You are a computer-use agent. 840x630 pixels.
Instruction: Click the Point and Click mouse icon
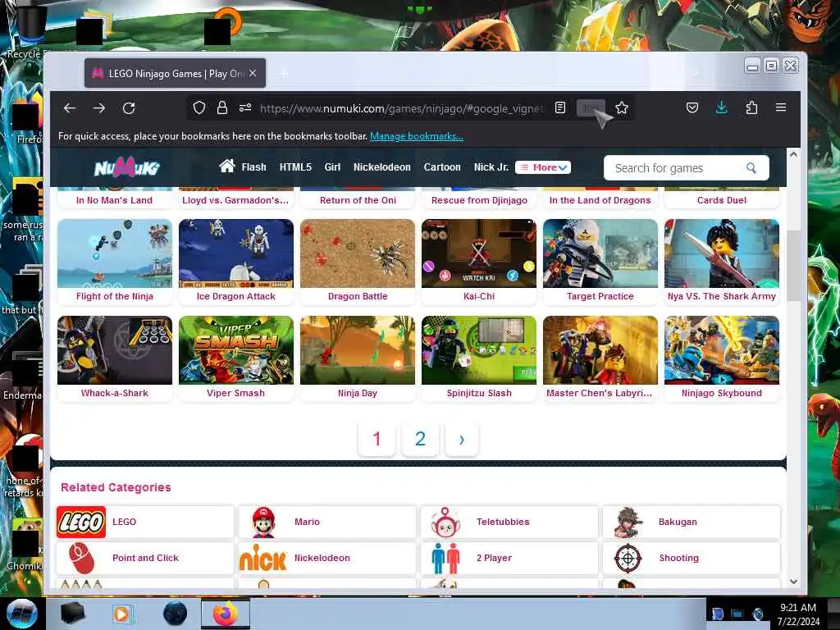click(x=81, y=558)
